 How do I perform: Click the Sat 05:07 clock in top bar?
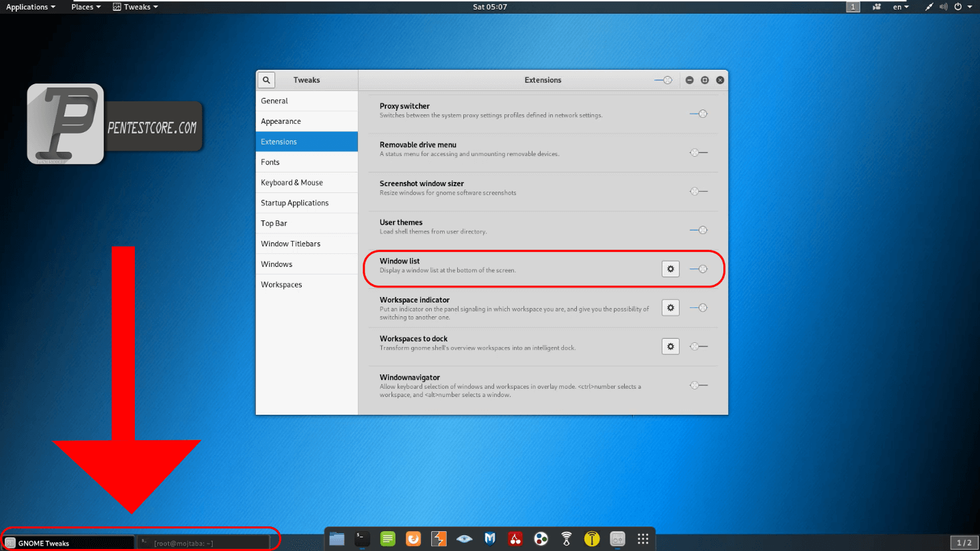490,7
